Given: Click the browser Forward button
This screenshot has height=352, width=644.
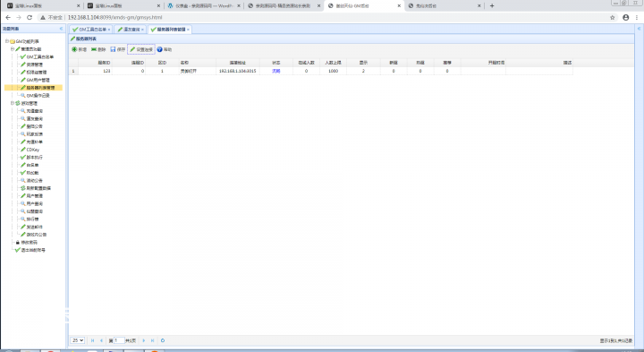Looking at the screenshot, I should click(x=19, y=17).
